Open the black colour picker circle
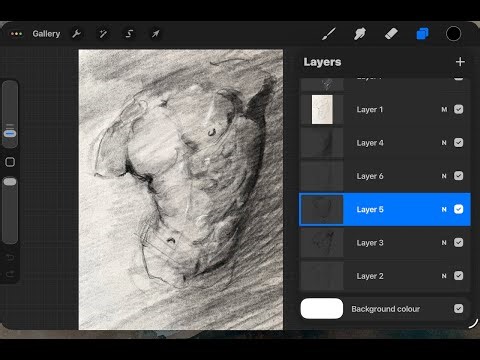This screenshot has height=360, width=480. click(453, 34)
